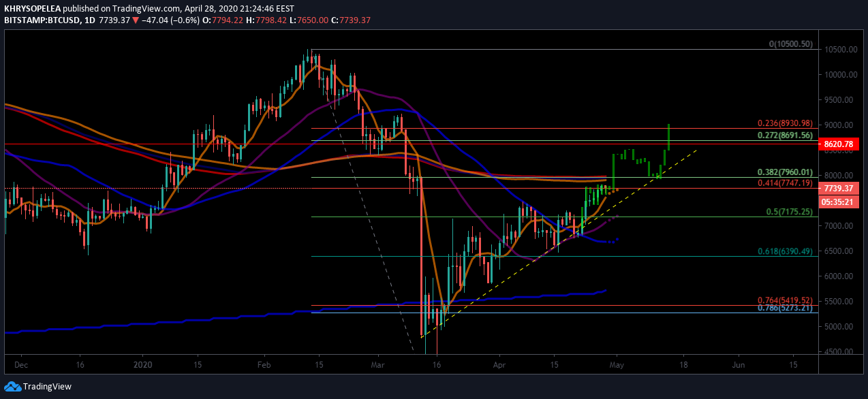
Task: Select the Fibonacci label 0.382(7960.01)
Action: pyautogui.click(x=785, y=172)
